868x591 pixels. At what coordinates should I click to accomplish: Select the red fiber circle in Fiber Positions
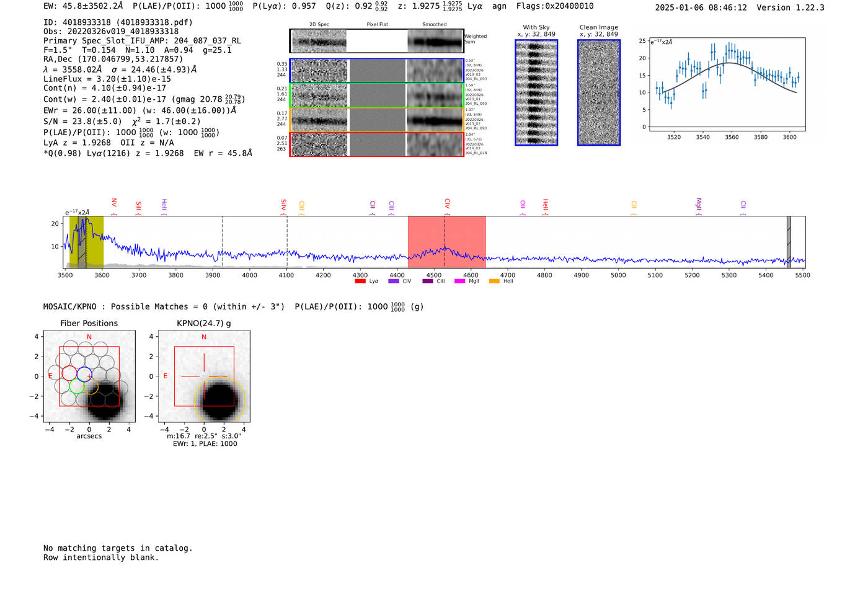[69, 373]
